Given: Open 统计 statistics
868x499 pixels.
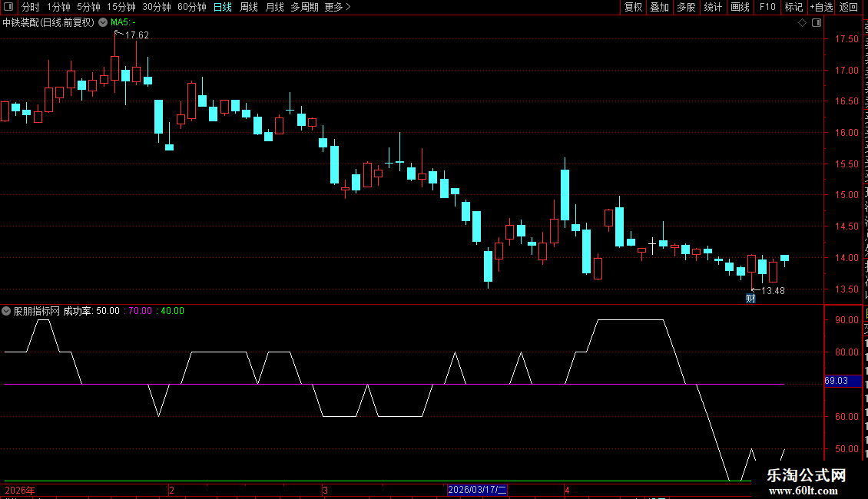Looking at the screenshot, I should pyautogui.click(x=712, y=7).
